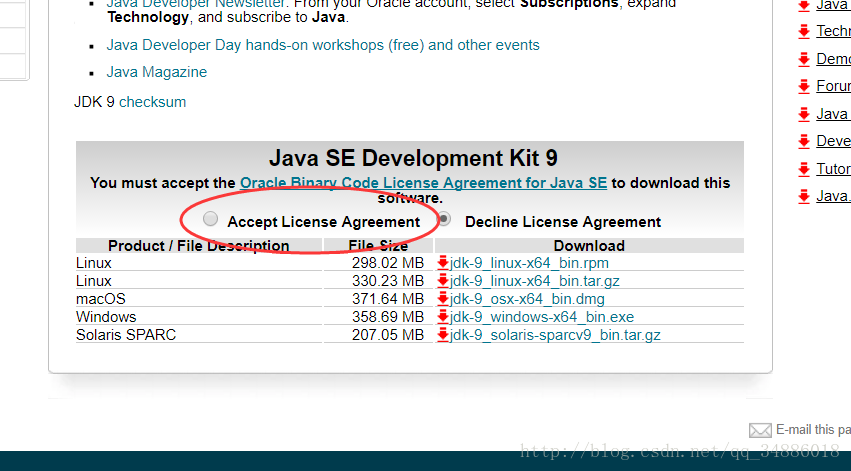The height and width of the screenshot is (471, 851).
Task: Select Decline License Agreement radio button
Action: tap(444, 219)
